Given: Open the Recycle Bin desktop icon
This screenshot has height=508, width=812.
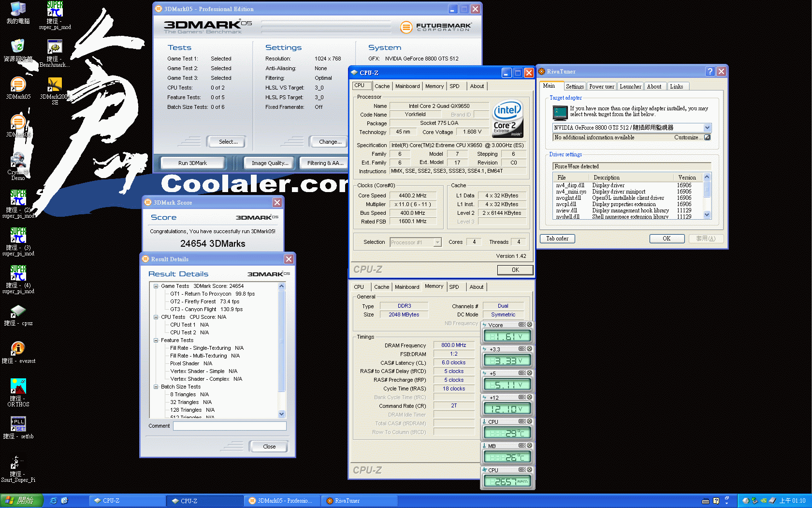Looking at the screenshot, I should click(x=18, y=50).
